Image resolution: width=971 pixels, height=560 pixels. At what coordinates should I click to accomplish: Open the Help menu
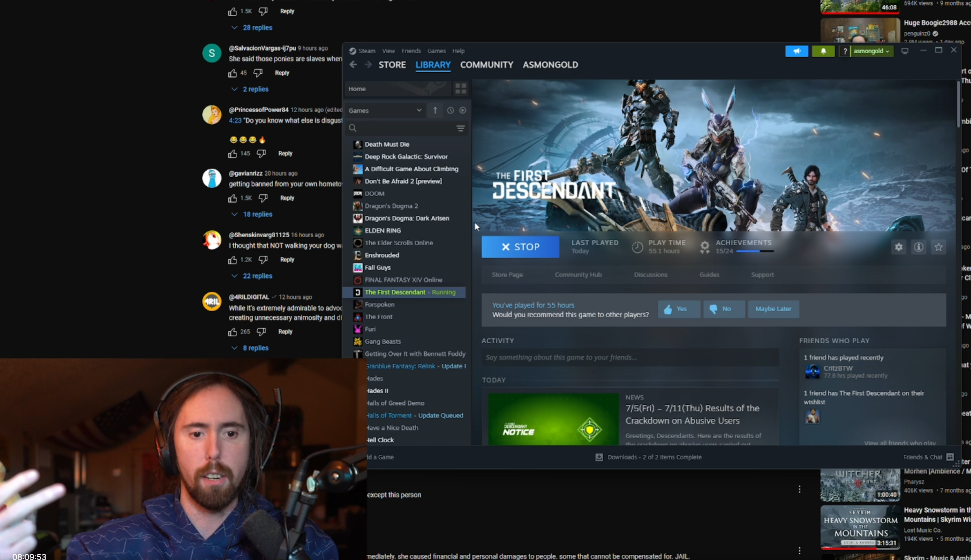[x=458, y=51]
